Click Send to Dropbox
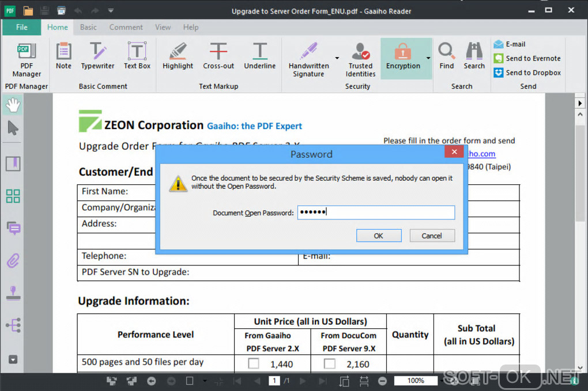 click(527, 73)
